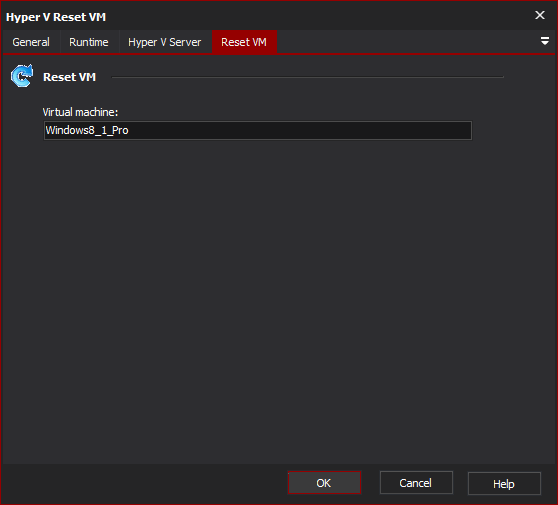Click the Windows8_1_Pro text in the field
This screenshot has width=558, height=505.
point(87,130)
